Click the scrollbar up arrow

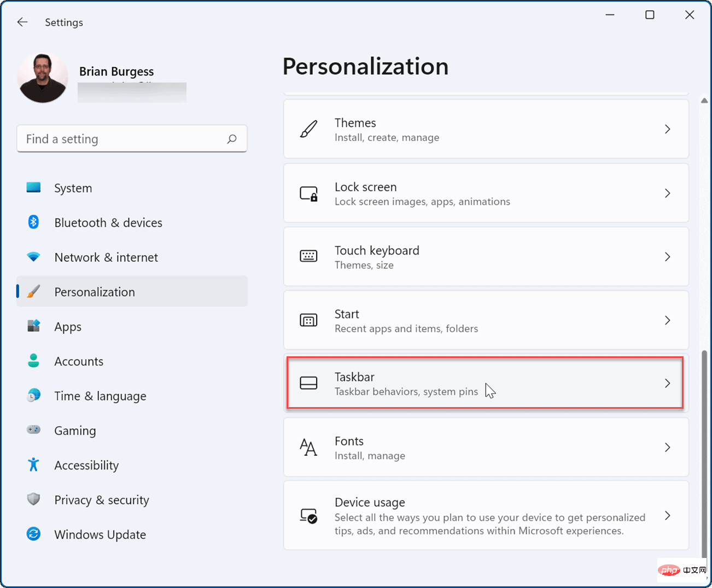(704, 101)
